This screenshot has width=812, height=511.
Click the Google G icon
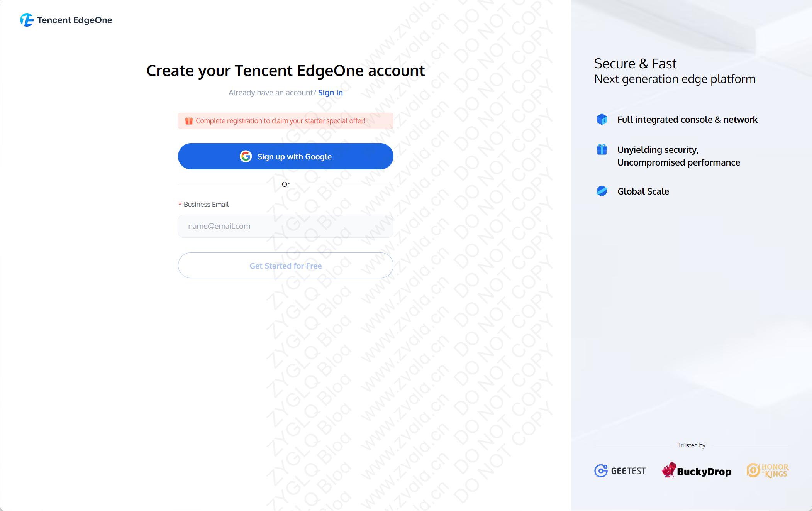pos(246,156)
